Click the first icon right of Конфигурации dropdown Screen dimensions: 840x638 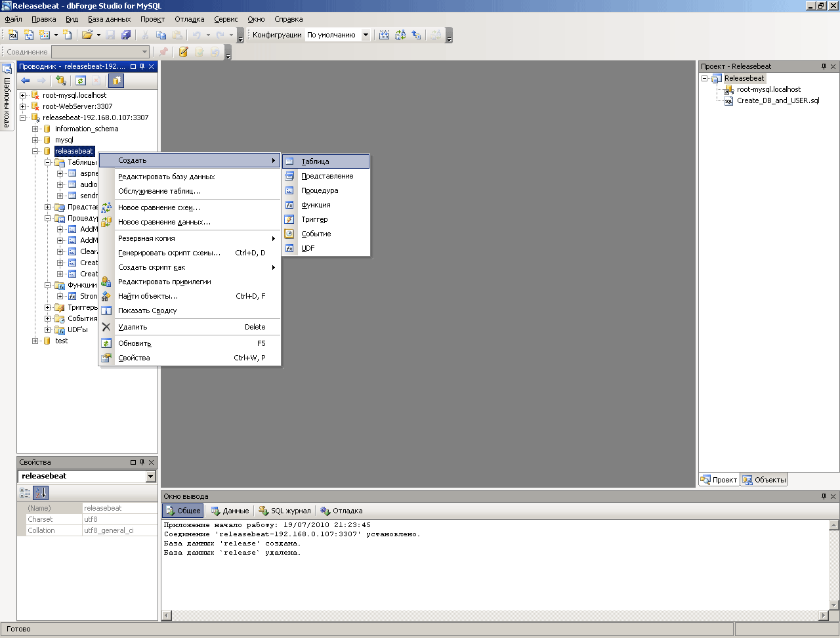coord(385,35)
